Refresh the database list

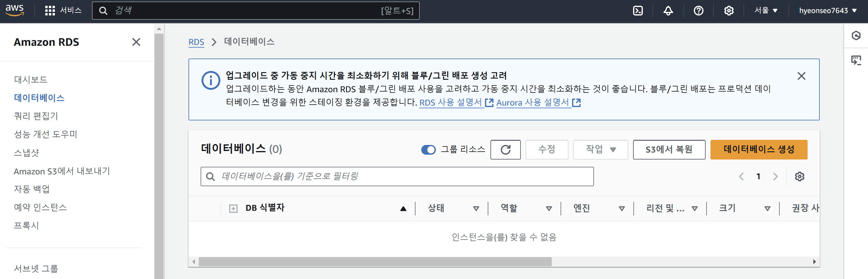coord(505,150)
